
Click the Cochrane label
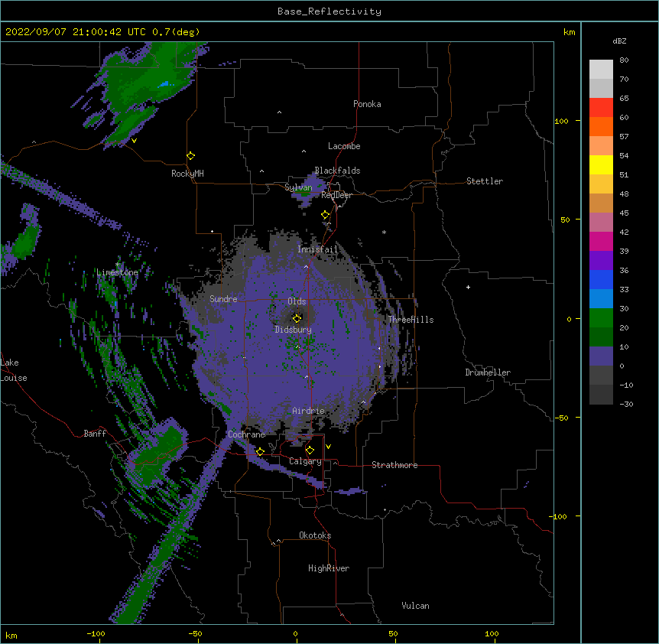pos(246,434)
